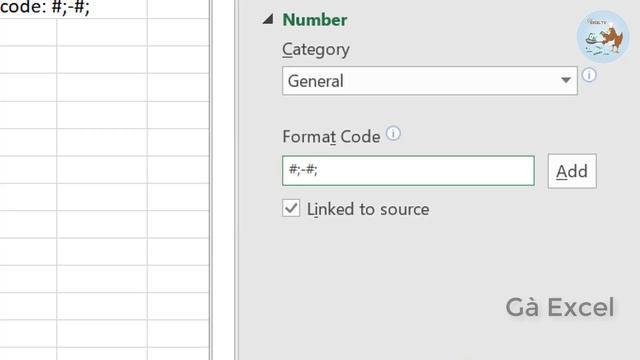The width and height of the screenshot is (640, 360).
Task: Click the Category label text
Action: coord(316,50)
